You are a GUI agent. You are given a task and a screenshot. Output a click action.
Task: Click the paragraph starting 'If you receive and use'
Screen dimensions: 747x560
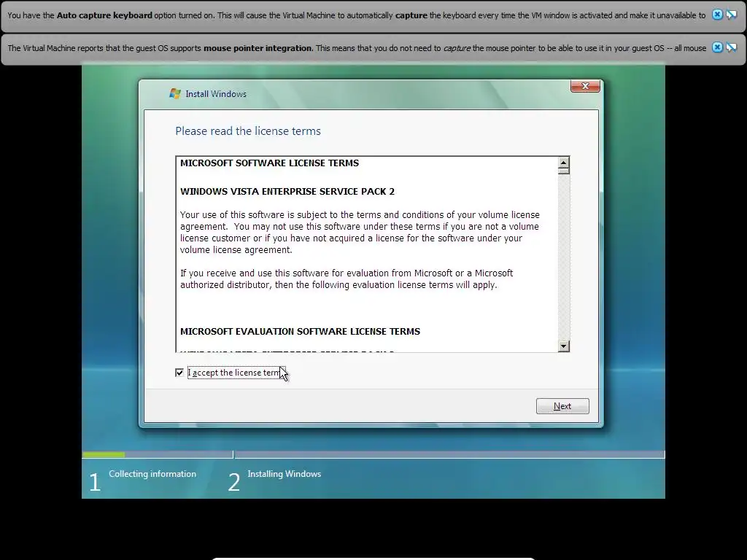coord(347,279)
